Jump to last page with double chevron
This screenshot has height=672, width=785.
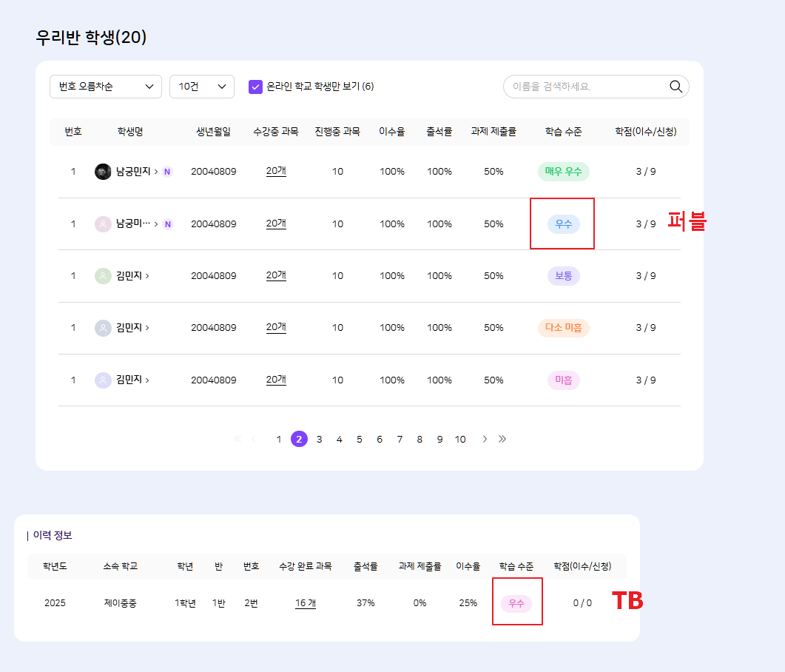coord(502,439)
